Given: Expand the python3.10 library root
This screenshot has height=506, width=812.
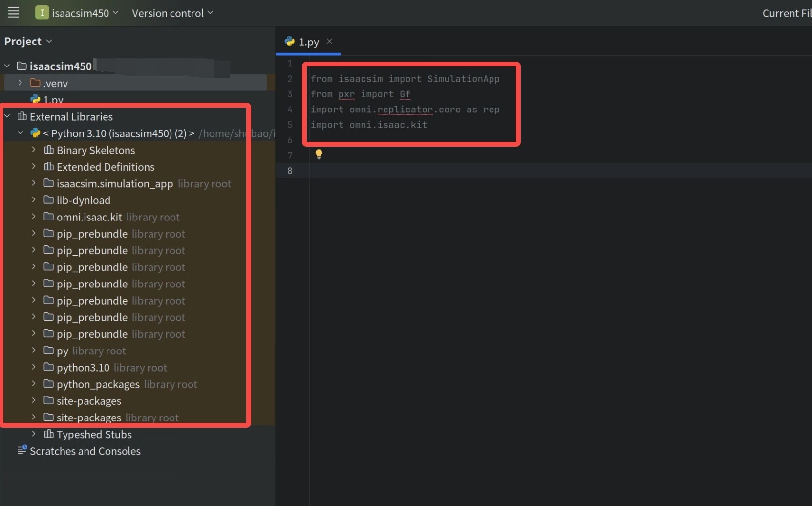Looking at the screenshot, I should pos(34,367).
